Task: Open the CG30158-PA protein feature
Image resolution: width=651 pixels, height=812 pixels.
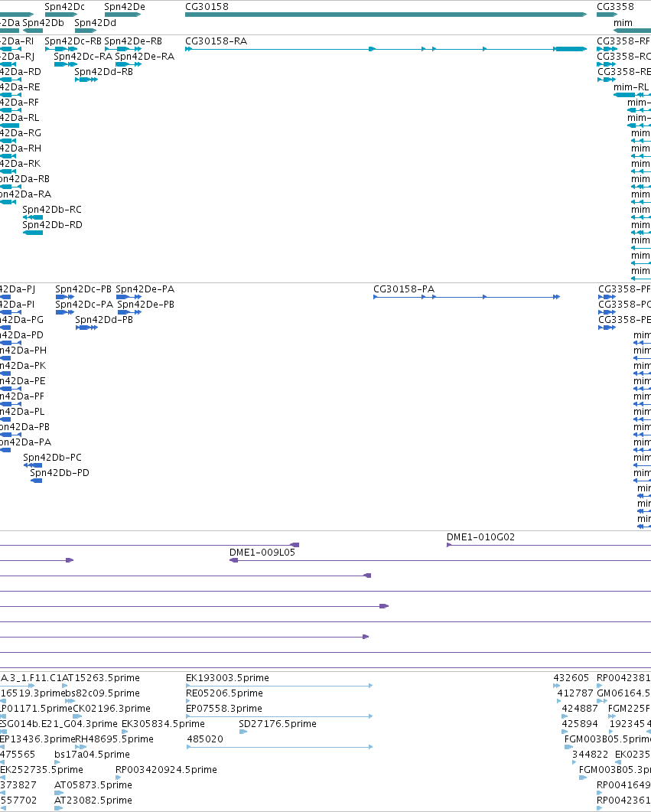Action: [x=467, y=297]
